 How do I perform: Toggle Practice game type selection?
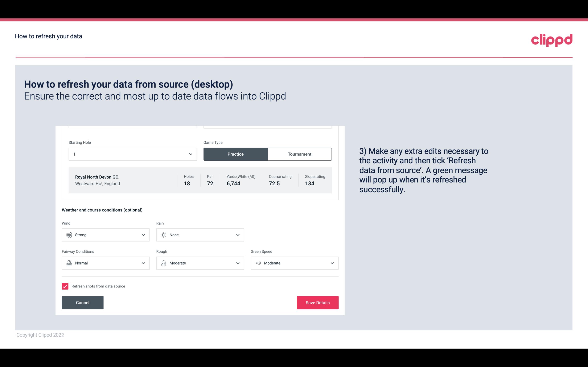pyautogui.click(x=235, y=154)
